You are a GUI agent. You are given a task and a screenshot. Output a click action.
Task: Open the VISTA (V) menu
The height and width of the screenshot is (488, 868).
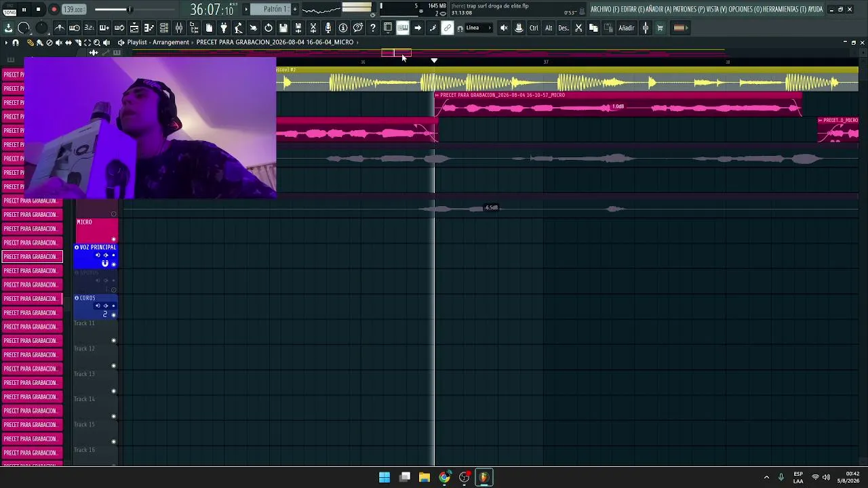point(716,9)
